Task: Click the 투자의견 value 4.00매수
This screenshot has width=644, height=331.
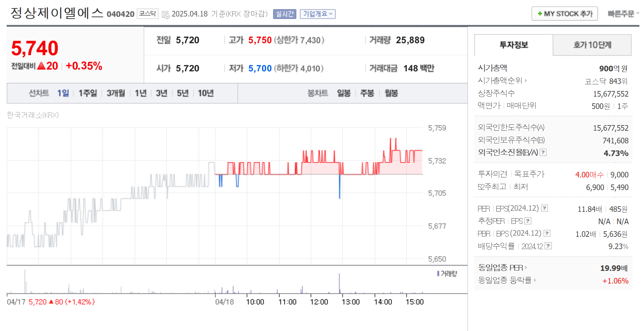Action: coord(590,175)
